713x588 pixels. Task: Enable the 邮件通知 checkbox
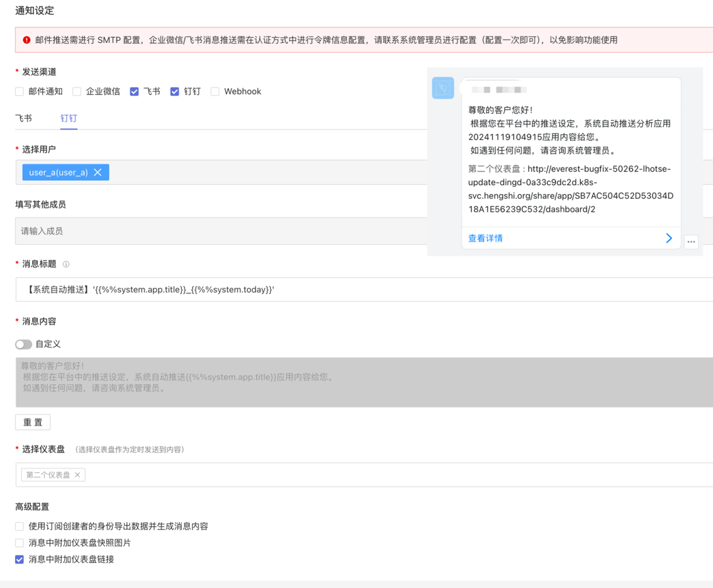(20, 92)
